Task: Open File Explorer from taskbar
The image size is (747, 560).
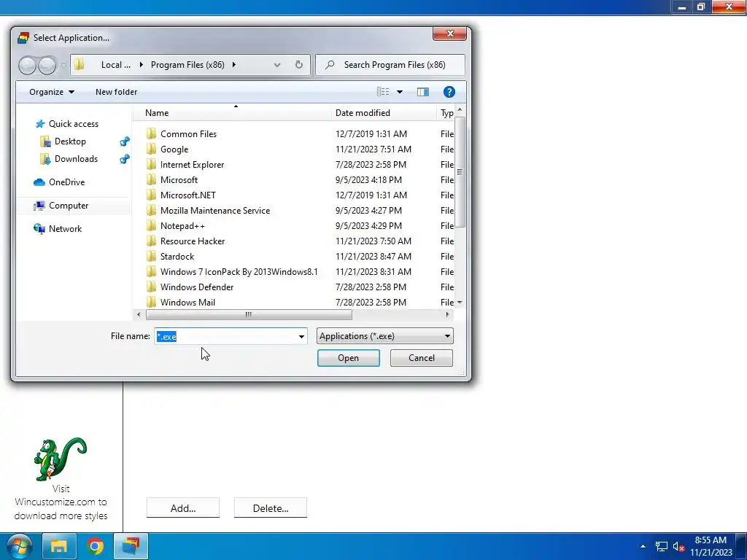Action: (59, 546)
